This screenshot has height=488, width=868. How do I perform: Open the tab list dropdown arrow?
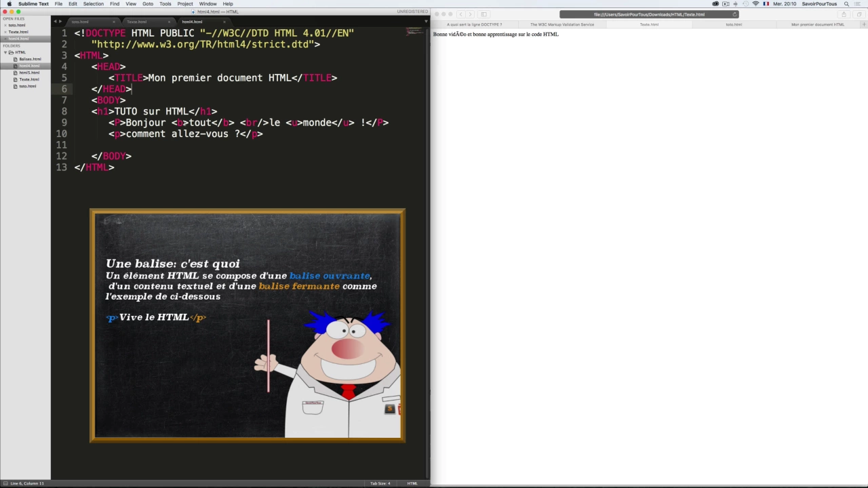pos(425,22)
